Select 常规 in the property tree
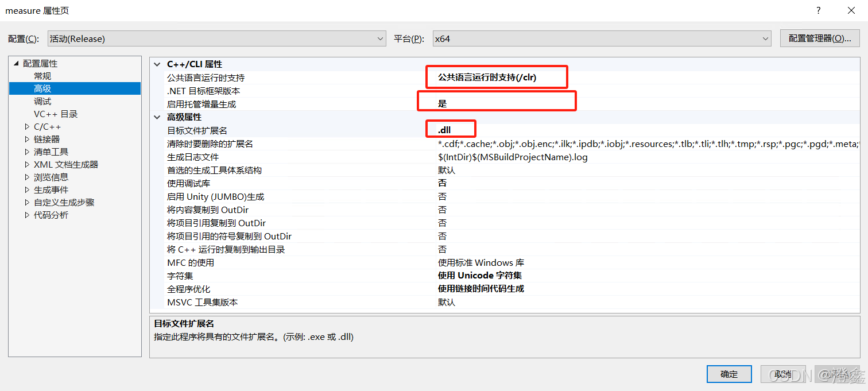 coord(42,76)
